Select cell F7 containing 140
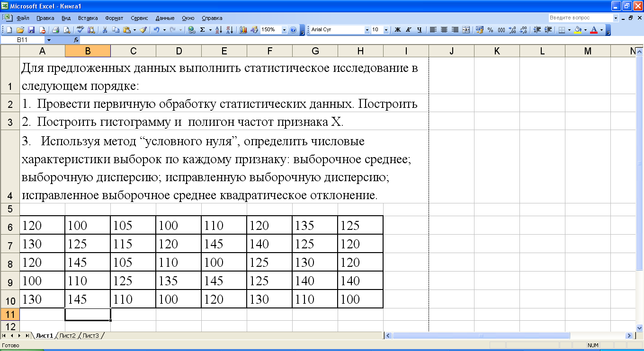 click(269, 244)
